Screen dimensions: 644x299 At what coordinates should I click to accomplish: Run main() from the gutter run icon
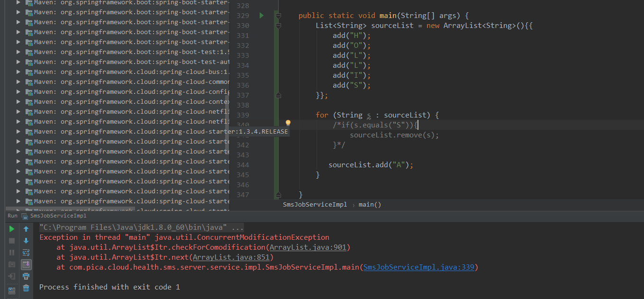coord(261,16)
